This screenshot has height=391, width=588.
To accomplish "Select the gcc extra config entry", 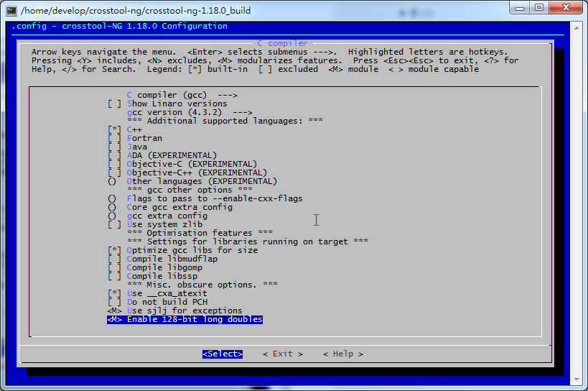I will (x=157, y=216).
